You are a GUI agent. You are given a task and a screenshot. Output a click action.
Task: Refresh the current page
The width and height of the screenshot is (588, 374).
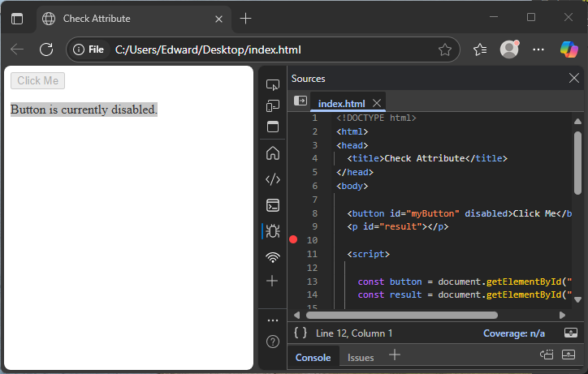click(x=46, y=49)
